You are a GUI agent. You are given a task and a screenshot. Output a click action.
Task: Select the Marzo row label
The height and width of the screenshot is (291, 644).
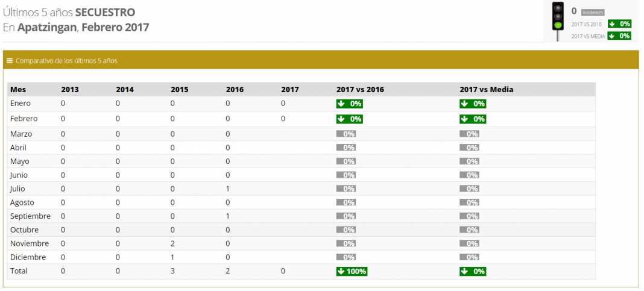coord(21,134)
